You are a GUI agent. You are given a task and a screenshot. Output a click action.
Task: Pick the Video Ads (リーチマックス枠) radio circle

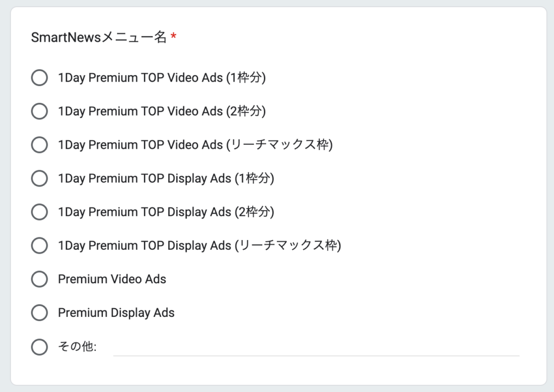pyautogui.click(x=39, y=145)
